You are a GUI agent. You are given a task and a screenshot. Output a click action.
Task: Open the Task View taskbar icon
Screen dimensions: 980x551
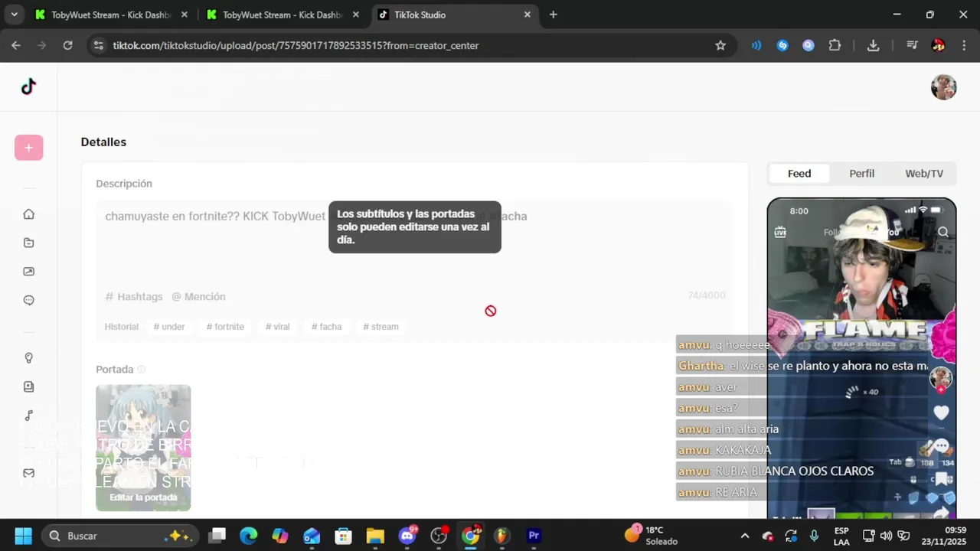tap(217, 536)
